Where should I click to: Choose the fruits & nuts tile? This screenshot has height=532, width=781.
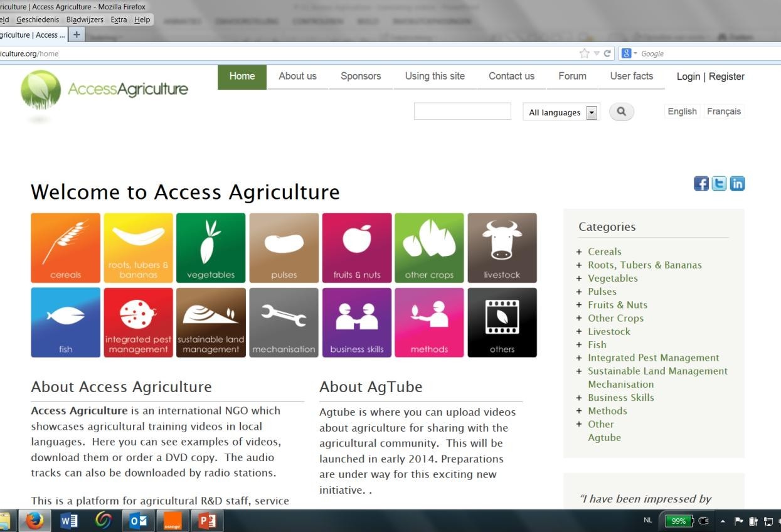357,248
